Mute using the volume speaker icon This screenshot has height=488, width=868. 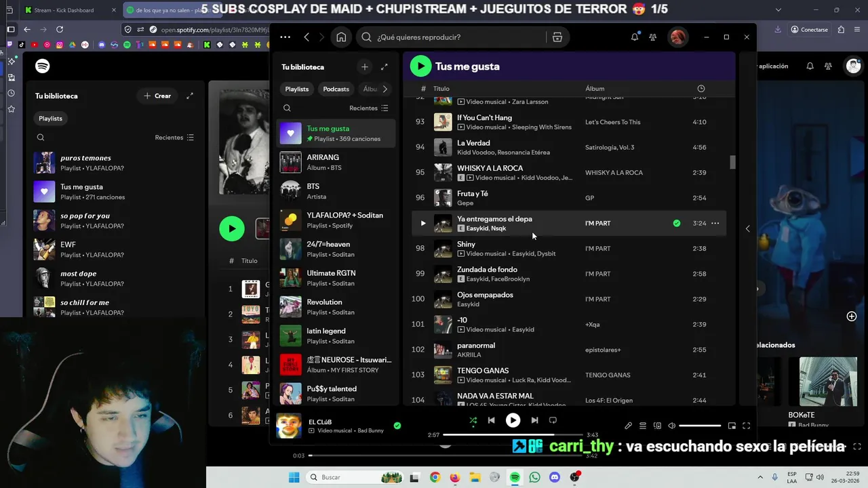point(671,426)
